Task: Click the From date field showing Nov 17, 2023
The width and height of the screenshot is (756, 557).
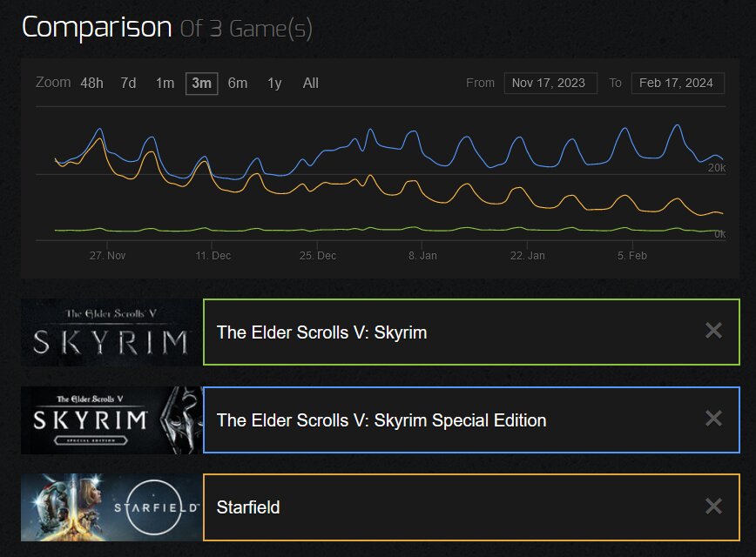Action: (550, 83)
